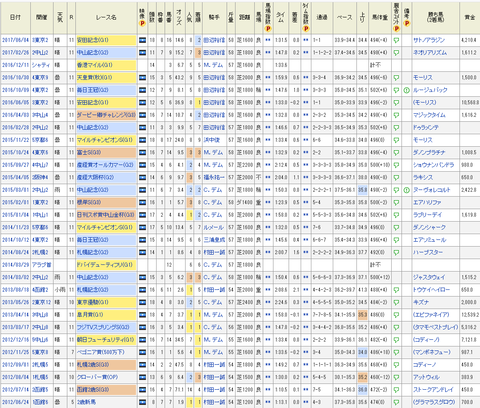Open stable comment bubble beside サトノアラジン

[x=396, y=40]
